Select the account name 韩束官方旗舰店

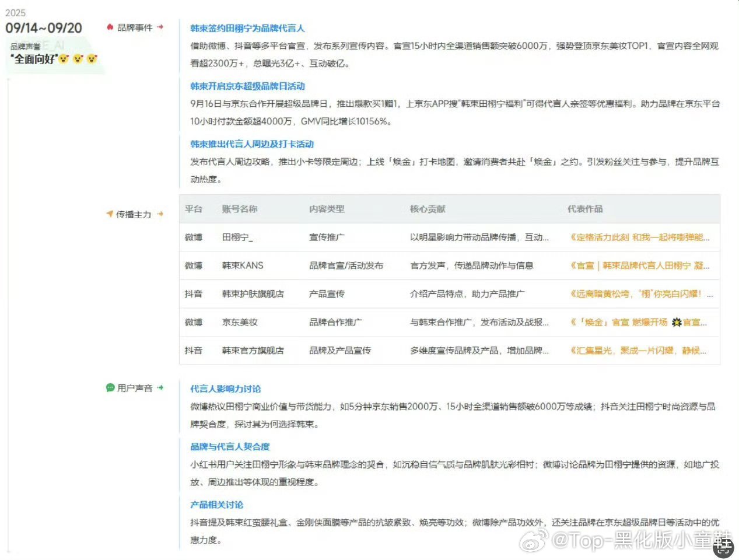click(253, 351)
